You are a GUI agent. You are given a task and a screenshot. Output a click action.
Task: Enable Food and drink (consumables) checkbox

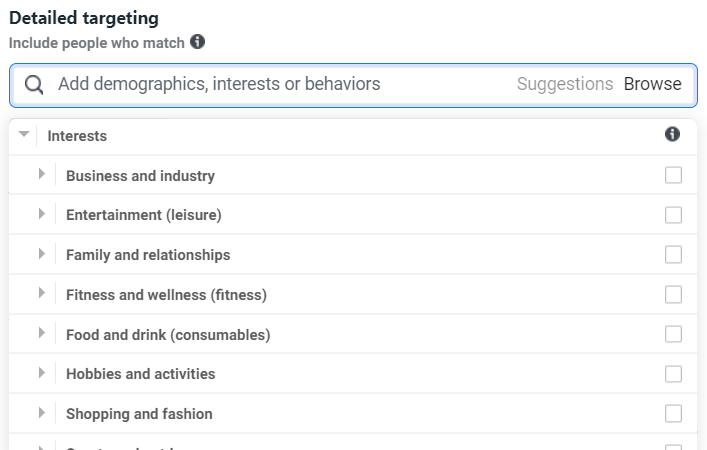coord(673,334)
